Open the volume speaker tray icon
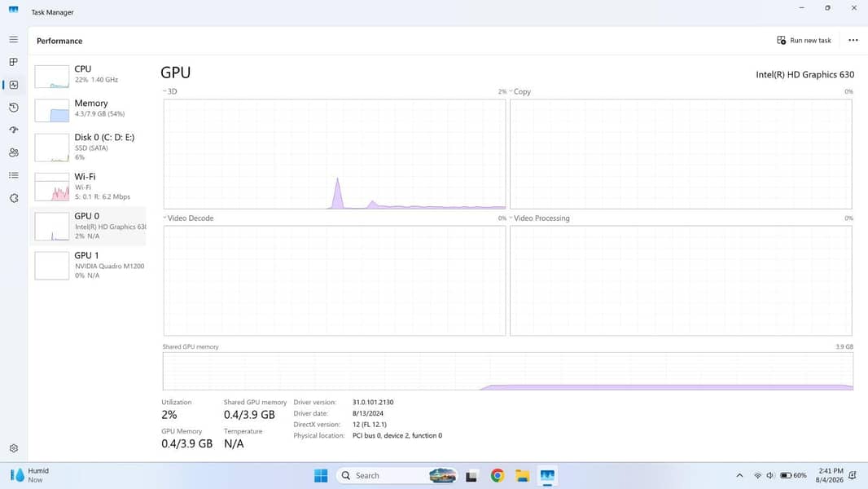 pos(770,475)
